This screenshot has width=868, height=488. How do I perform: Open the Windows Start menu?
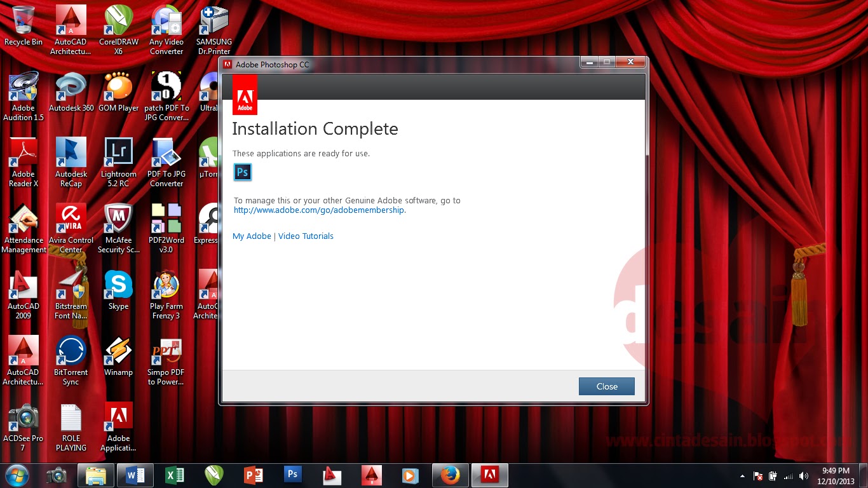point(16,475)
